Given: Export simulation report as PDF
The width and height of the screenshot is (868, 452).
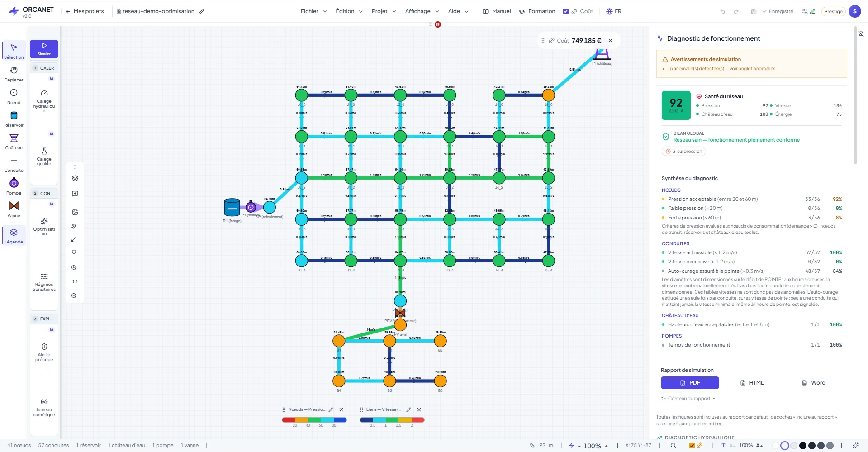Looking at the screenshot, I should [690, 383].
